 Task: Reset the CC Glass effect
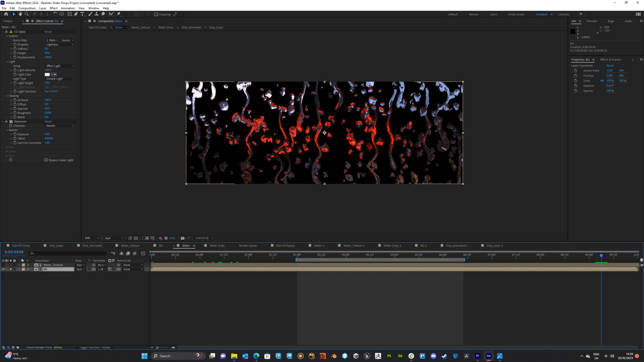pyautogui.click(x=48, y=31)
